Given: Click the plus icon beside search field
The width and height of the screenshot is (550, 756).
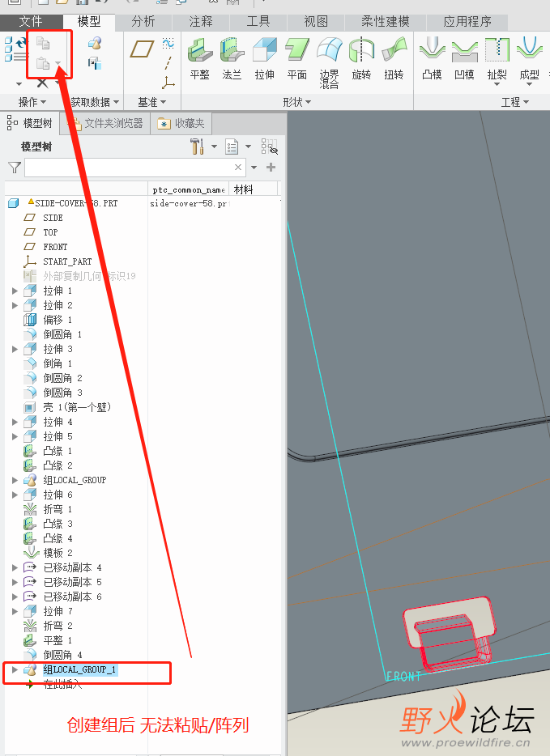Looking at the screenshot, I should pos(271,168).
